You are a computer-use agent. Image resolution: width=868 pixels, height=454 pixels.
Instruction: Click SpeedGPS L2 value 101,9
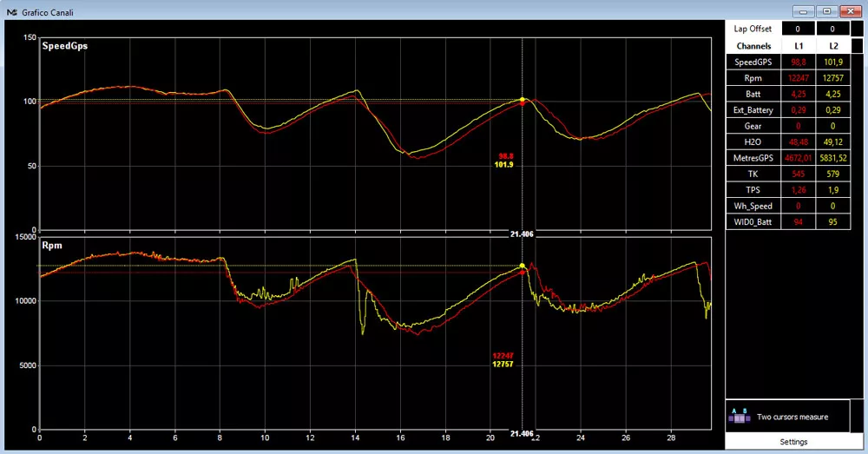833,62
